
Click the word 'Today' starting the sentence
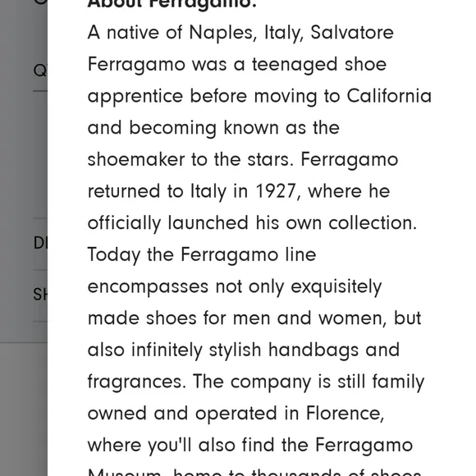pyautogui.click(x=114, y=255)
